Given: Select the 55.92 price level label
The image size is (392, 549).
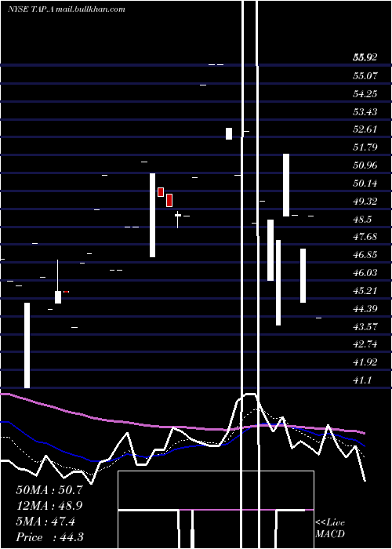Looking at the screenshot, I should [x=365, y=57].
